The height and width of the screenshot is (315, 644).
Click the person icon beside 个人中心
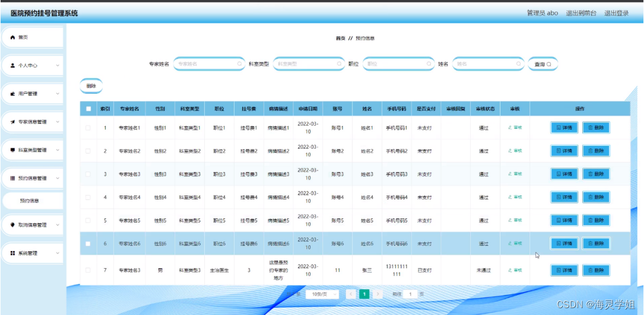point(13,65)
